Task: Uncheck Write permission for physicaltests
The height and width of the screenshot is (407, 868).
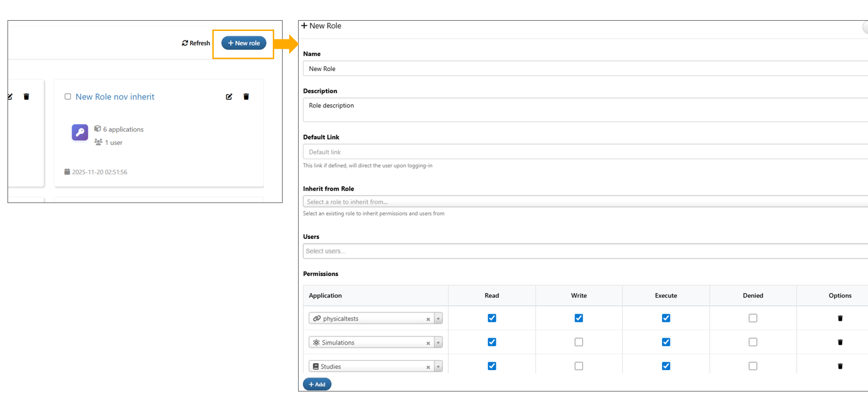Action: point(579,318)
